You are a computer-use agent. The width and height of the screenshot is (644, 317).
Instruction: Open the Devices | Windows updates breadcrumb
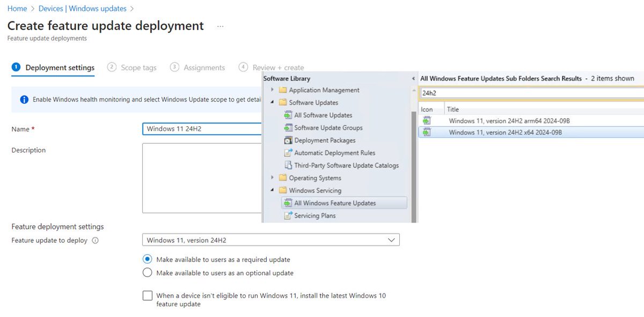click(x=83, y=9)
